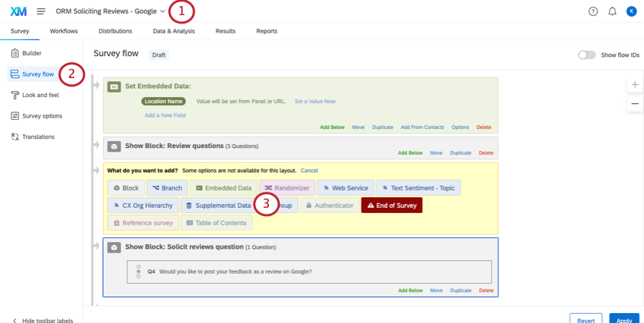
Task: Click the Set a Value Now link
Action: [x=315, y=101]
